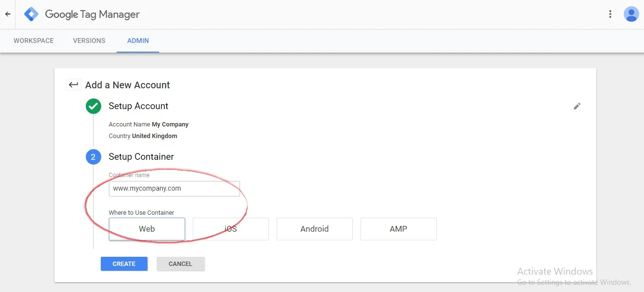Screen dimensions: 644x292
Task: Click the Add a New Account title
Action: pos(128,85)
